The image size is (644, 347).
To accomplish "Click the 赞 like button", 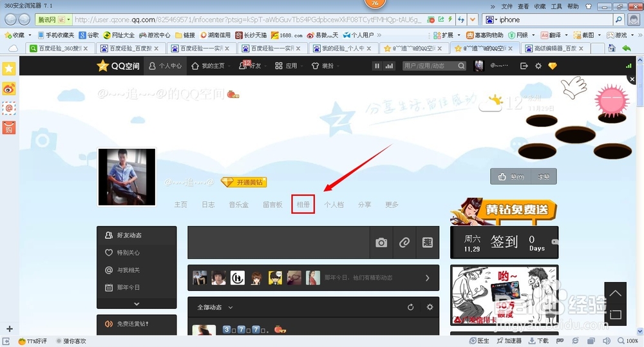I will [x=511, y=176].
